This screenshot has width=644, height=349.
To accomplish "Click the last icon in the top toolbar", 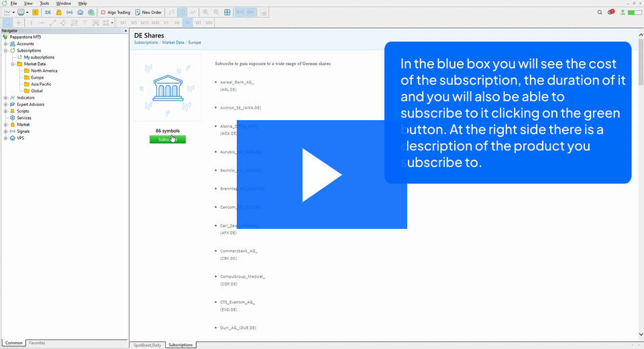I will point(264,12).
